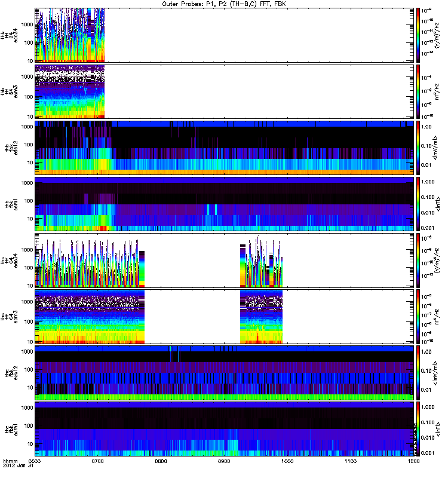Screen dimensions: 448x478
Task: Click the plot title 'Outer Probes: P1, P2 (TH-B,C) FFT, FBK'
Action: [x=224, y=4]
